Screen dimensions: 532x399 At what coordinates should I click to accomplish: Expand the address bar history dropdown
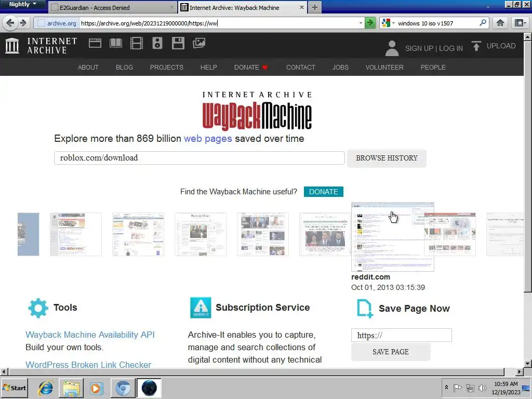coord(361,23)
